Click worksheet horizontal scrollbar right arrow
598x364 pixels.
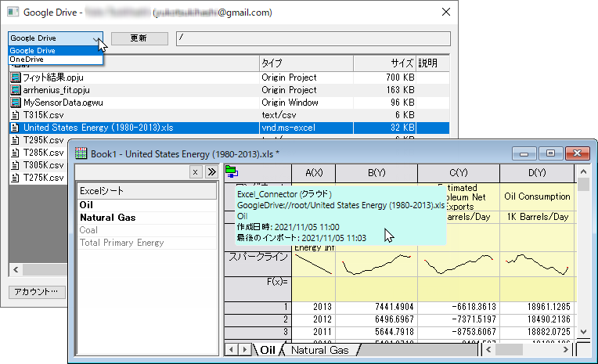tap(566, 349)
